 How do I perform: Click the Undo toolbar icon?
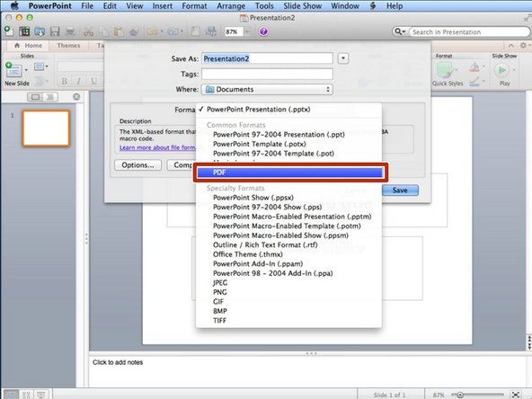click(152, 31)
